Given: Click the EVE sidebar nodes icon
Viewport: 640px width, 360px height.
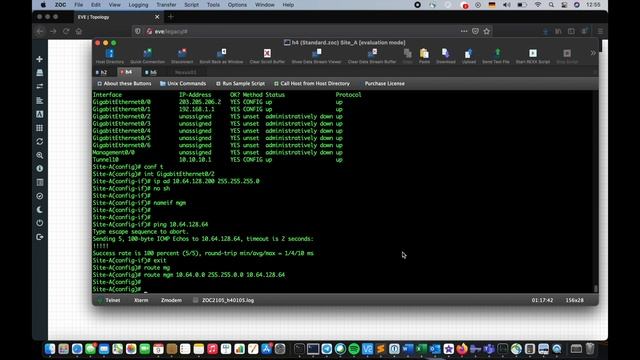Looking at the screenshot, I should tap(40, 73).
